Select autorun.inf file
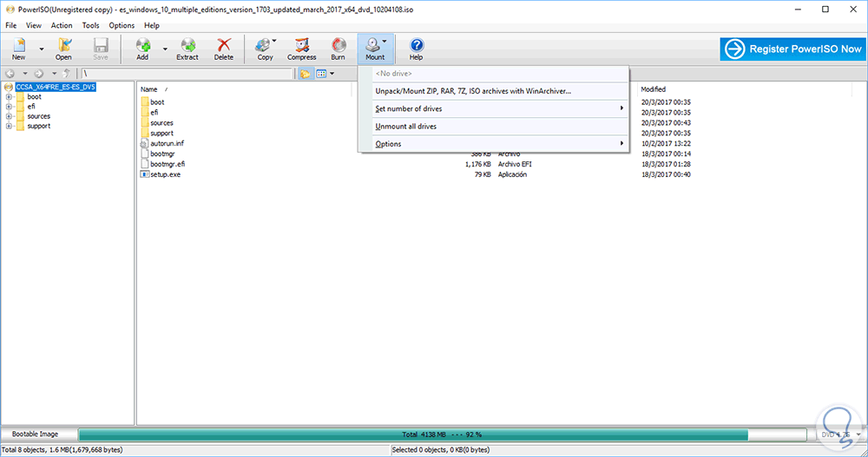868x457 pixels. [x=167, y=143]
